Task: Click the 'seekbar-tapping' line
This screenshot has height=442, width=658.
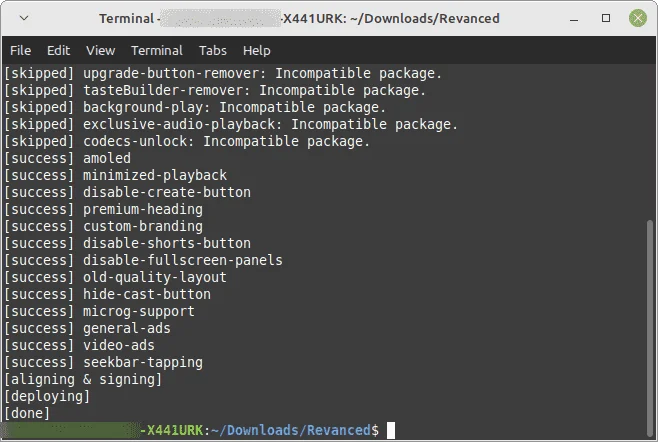Action: [x=104, y=362]
